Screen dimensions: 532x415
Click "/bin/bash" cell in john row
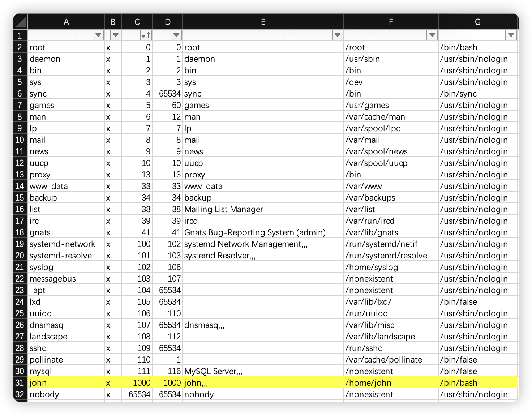(478, 383)
